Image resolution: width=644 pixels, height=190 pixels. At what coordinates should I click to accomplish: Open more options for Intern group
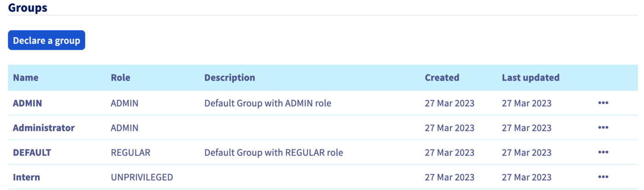tap(603, 177)
